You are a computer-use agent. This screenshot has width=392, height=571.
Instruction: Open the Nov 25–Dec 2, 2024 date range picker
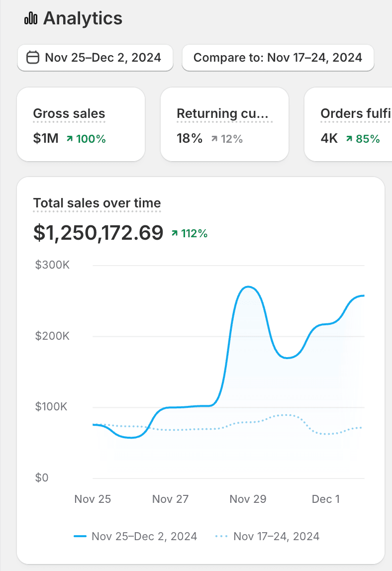(96, 58)
